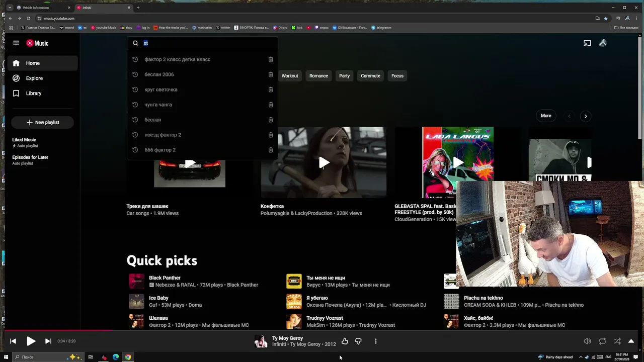Open Chrome from the Windows taskbar
The width and height of the screenshot is (644, 362).
point(128,357)
